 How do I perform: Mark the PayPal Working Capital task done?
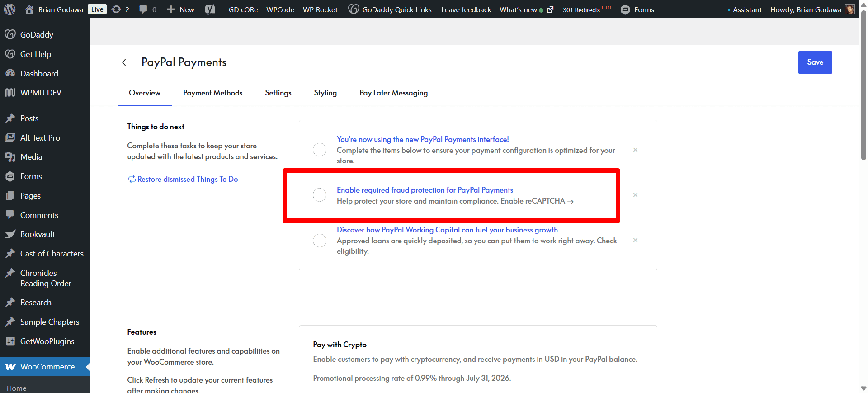(x=320, y=240)
